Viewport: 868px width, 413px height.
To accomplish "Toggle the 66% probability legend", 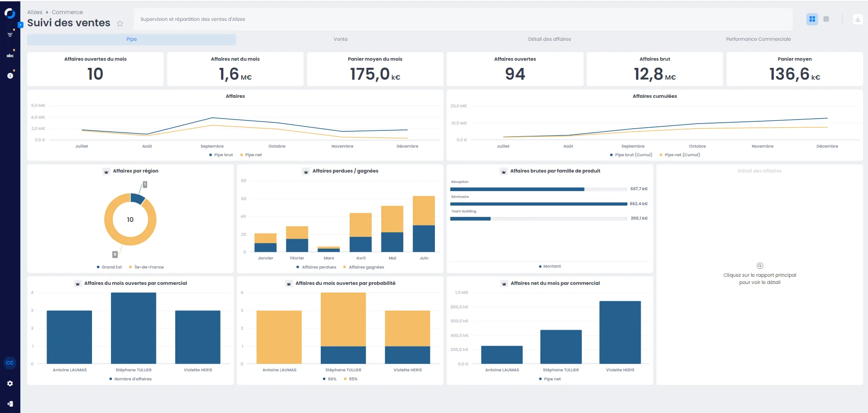I will coord(330,379).
